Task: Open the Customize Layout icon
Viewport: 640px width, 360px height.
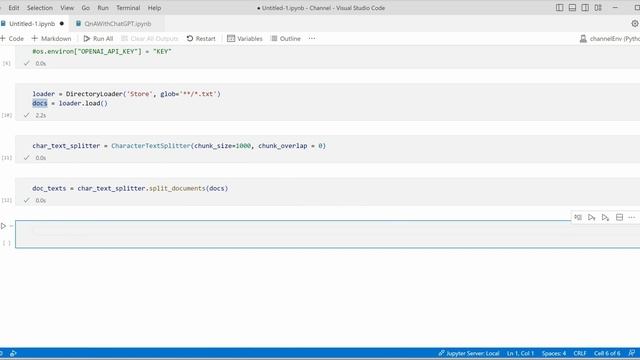Action: [598, 8]
